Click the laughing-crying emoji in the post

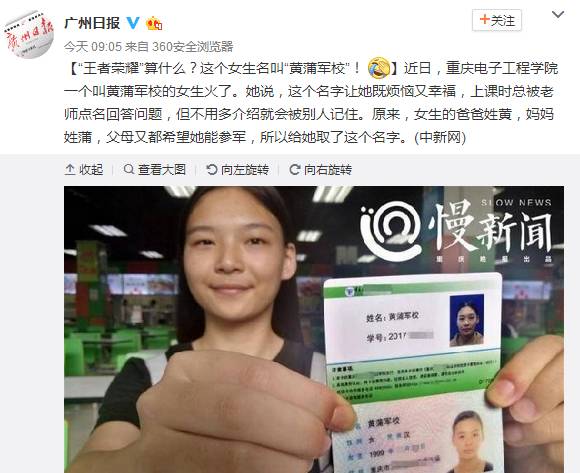[x=379, y=68]
